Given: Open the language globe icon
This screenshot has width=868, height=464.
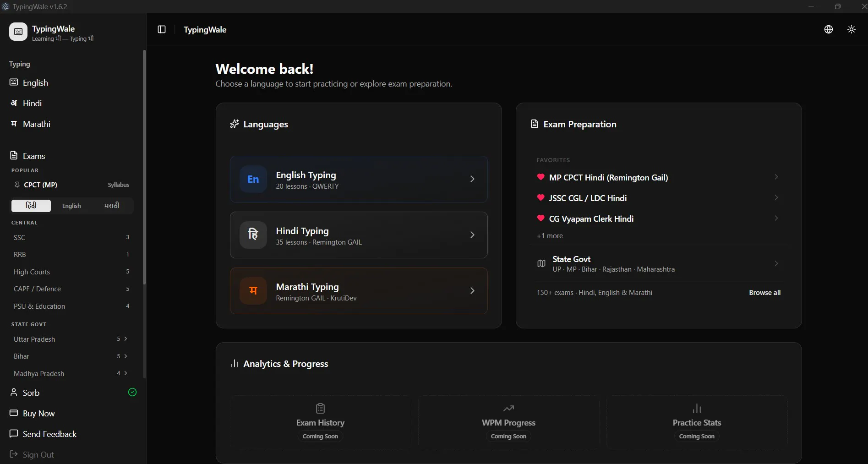Looking at the screenshot, I should point(829,29).
